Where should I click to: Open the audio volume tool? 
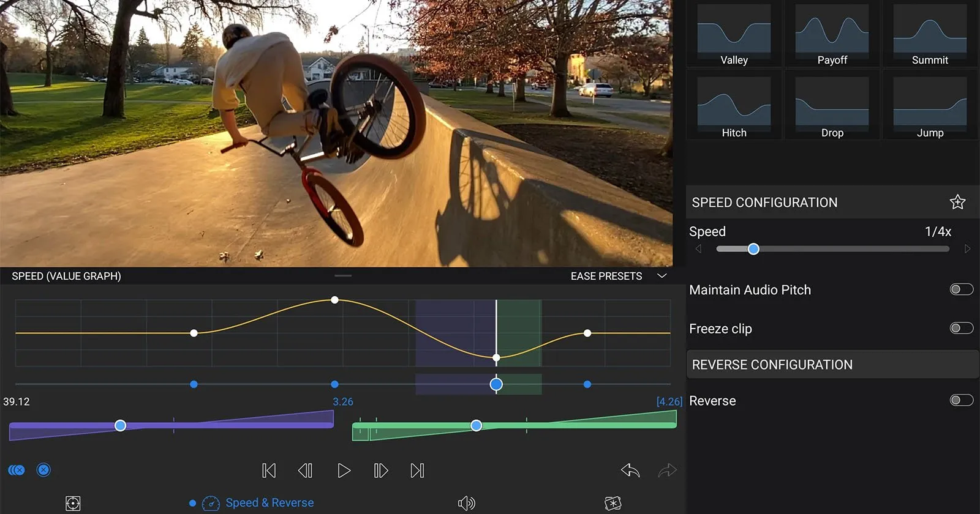(466, 503)
